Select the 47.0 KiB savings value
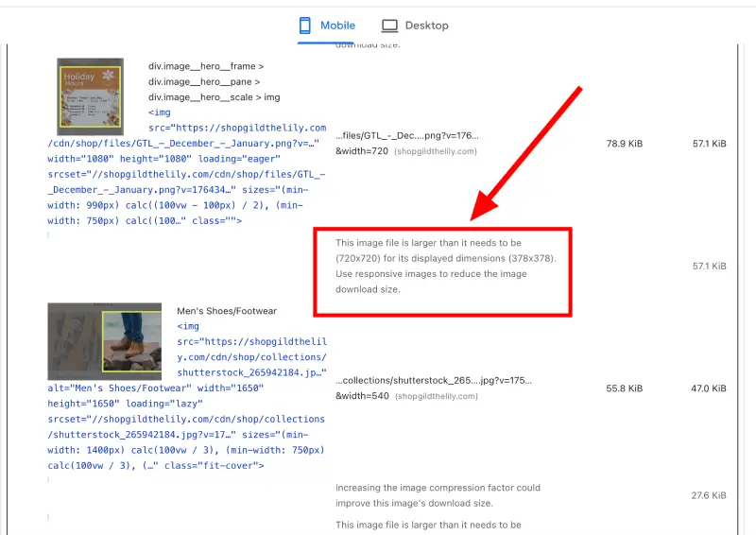This screenshot has height=535, width=756. [708, 388]
